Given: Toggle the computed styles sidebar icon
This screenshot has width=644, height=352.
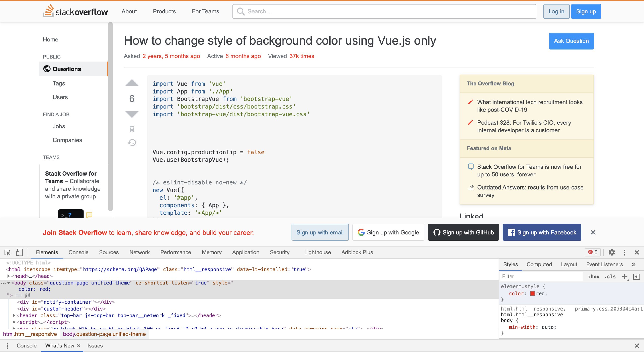Looking at the screenshot, I should [x=636, y=277].
